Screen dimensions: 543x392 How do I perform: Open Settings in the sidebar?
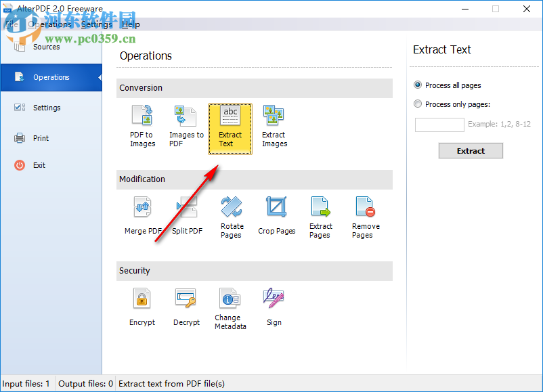51,108
